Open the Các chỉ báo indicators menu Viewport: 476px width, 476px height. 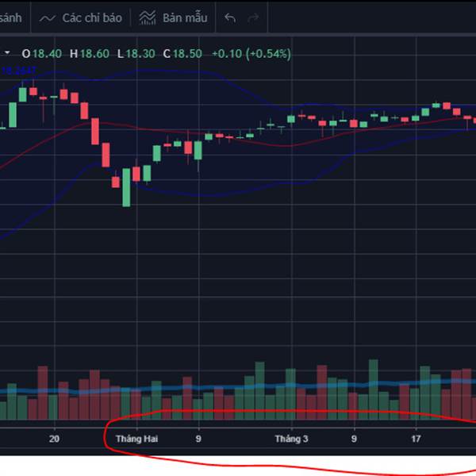point(81,18)
